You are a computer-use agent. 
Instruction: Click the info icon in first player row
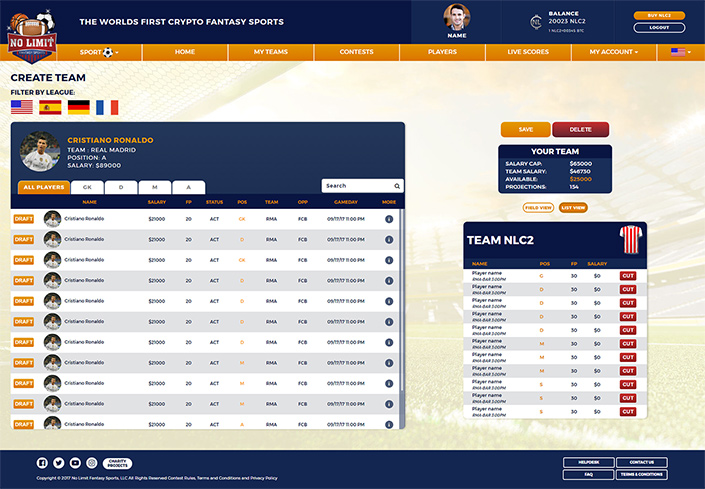click(x=389, y=218)
